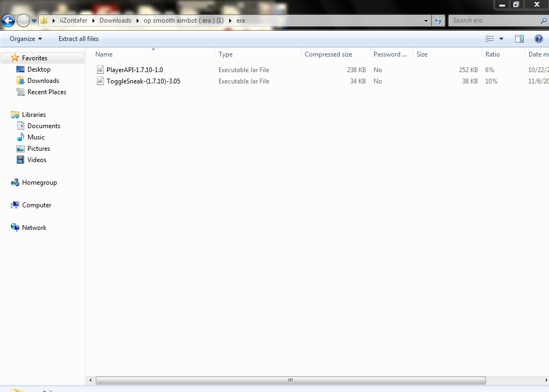Select the PlayerAPI-1.7.10-1.0 file
Image resolution: width=549 pixels, height=392 pixels.
click(135, 69)
